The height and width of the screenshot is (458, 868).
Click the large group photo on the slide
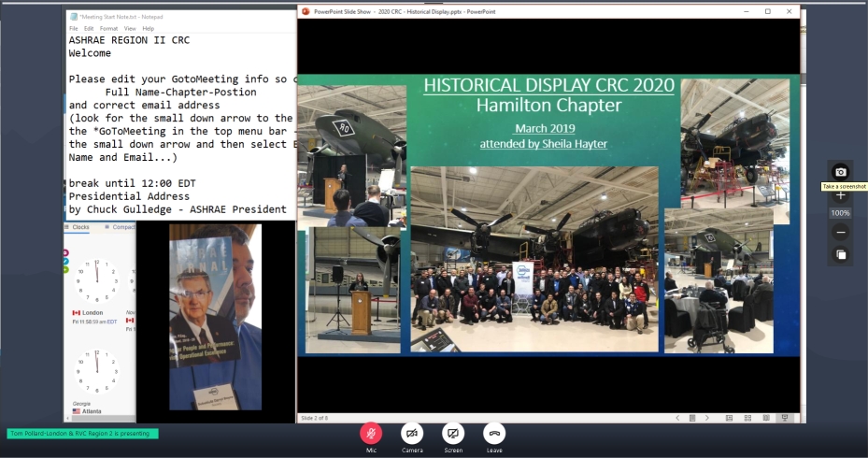[534, 259]
